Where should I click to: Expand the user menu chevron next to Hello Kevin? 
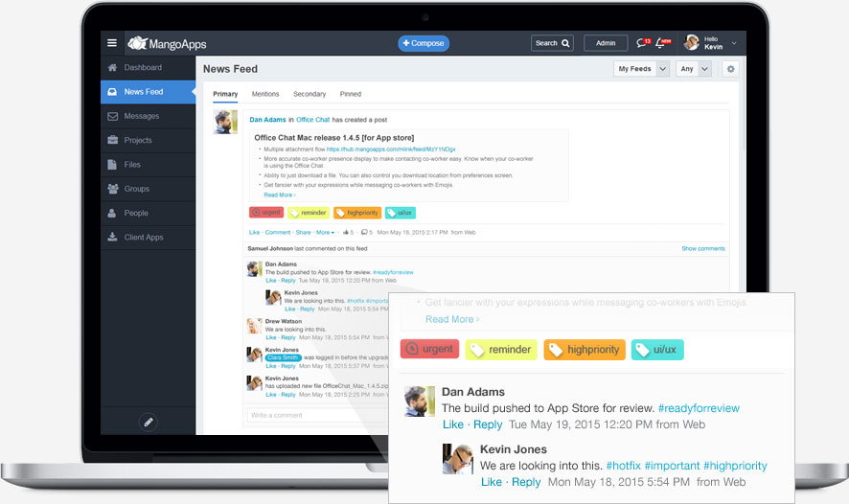734,43
